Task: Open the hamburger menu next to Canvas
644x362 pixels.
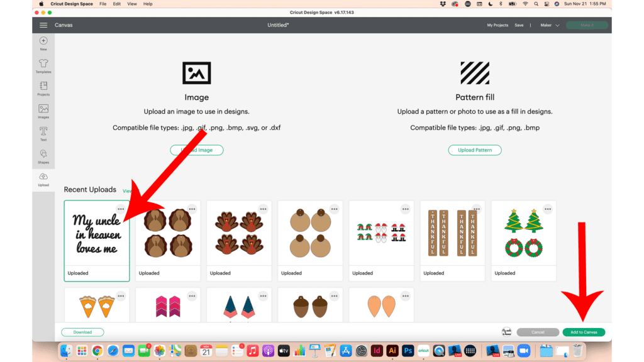Action: [x=43, y=25]
